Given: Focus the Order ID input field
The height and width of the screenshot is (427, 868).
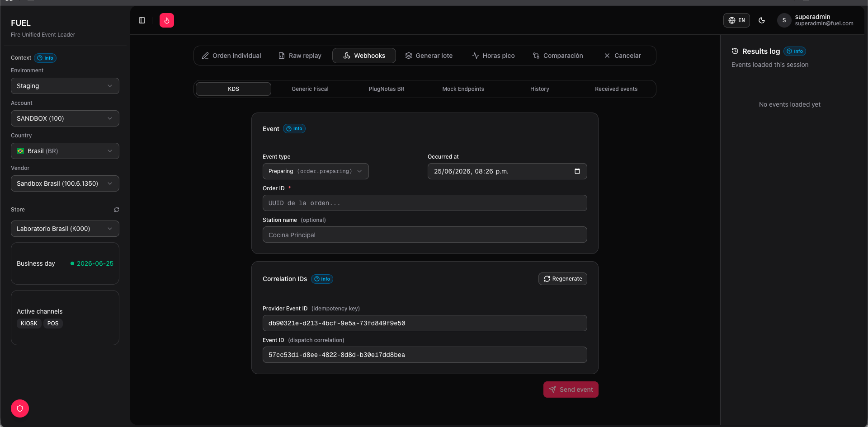Looking at the screenshot, I should click(425, 203).
